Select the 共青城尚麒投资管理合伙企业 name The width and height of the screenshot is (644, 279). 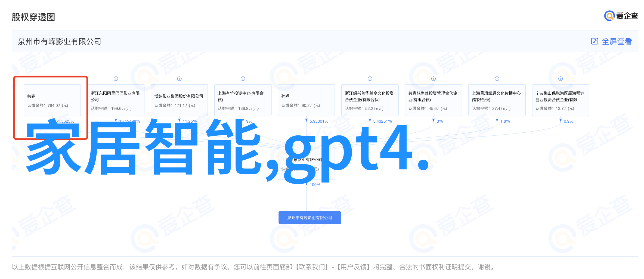coord(433,97)
